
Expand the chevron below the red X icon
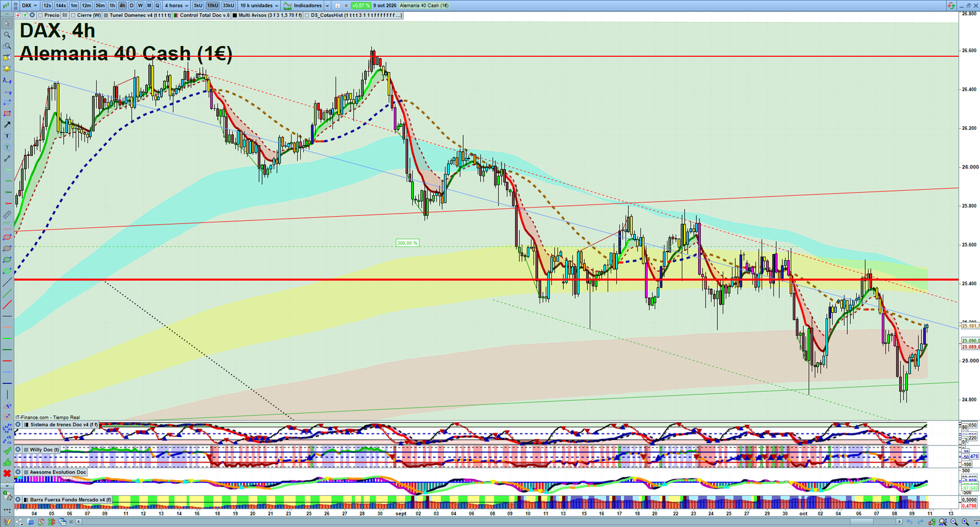tap(7, 485)
